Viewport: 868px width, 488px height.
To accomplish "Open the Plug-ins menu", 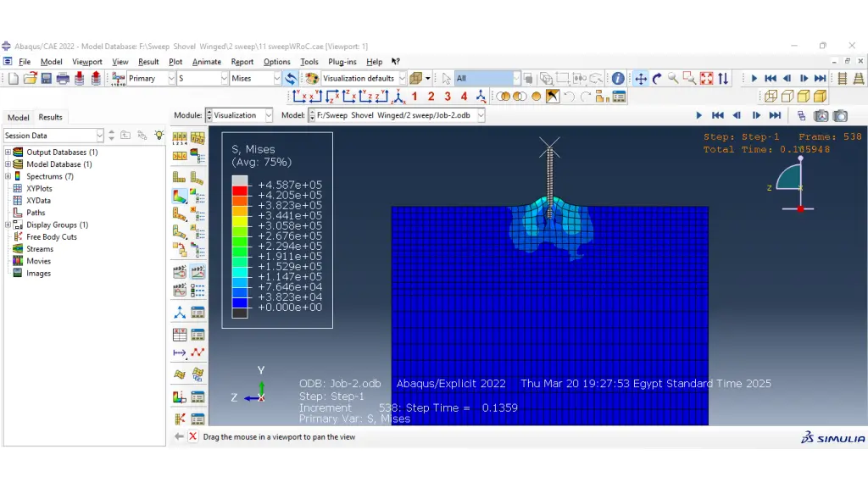I will (x=342, y=61).
